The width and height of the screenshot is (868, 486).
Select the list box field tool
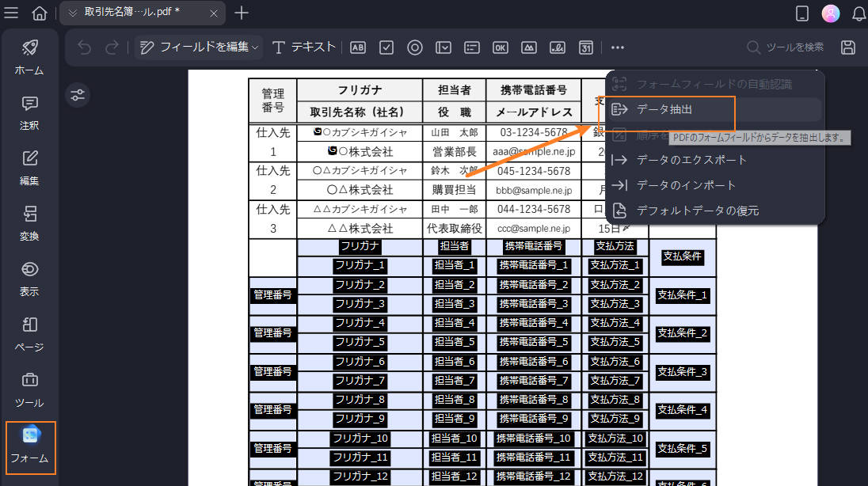471,47
